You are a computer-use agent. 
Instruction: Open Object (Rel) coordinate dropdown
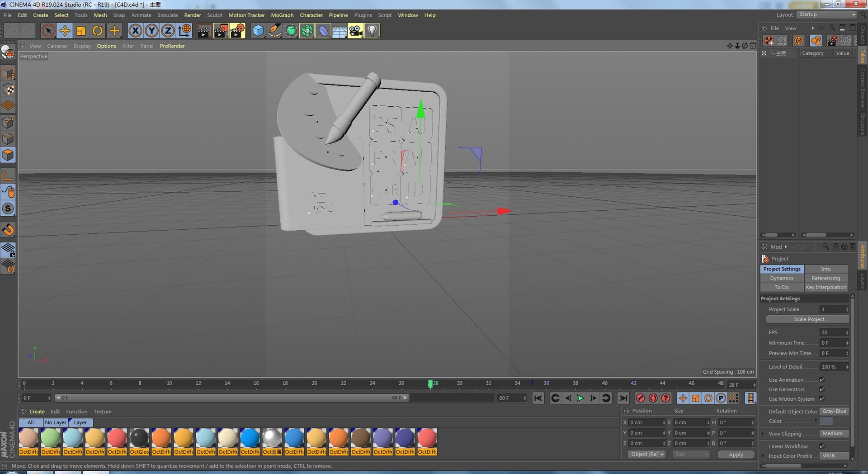pos(647,454)
